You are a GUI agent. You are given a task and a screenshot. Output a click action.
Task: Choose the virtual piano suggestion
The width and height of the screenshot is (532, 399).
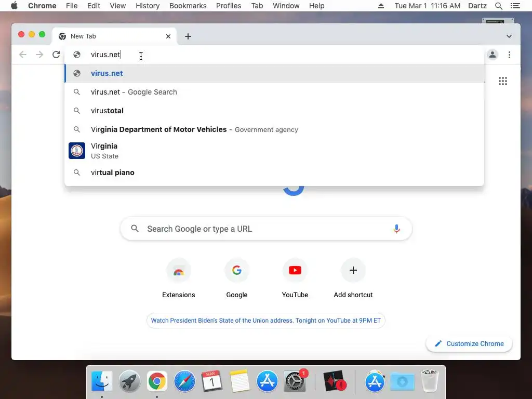pyautogui.click(x=274, y=172)
